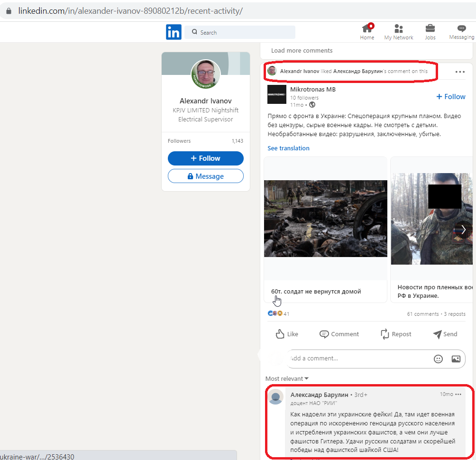Screen dimensions: 476x460
Task: Open the 61 comments link
Action: (422, 314)
